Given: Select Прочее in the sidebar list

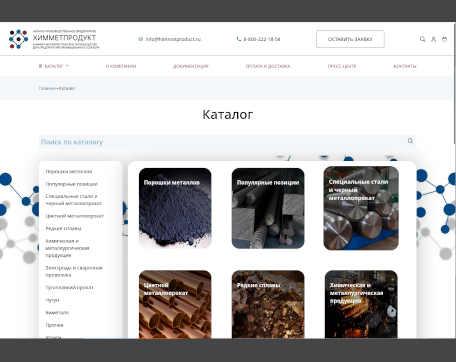Looking at the screenshot, I should [x=54, y=325].
